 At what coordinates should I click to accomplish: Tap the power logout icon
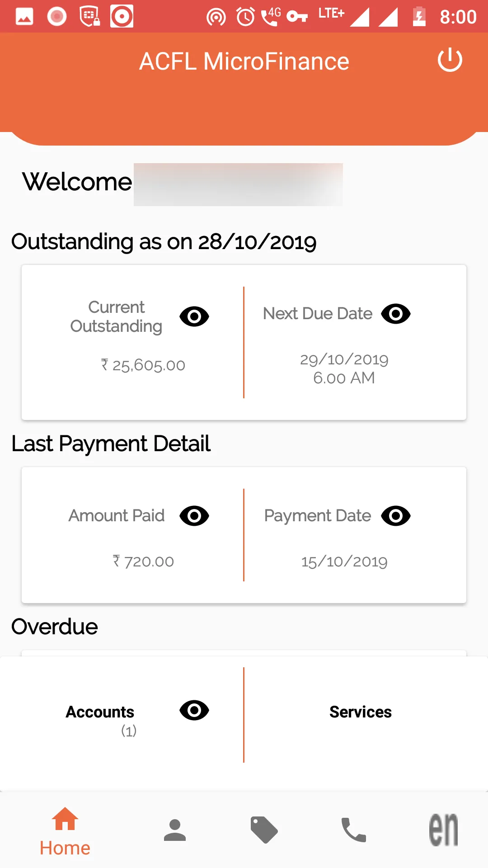(450, 61)
